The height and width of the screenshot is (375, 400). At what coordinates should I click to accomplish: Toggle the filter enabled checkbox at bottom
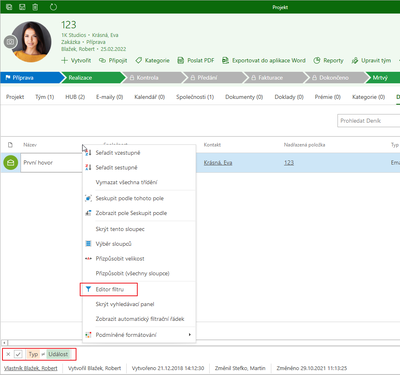[18, 354]
